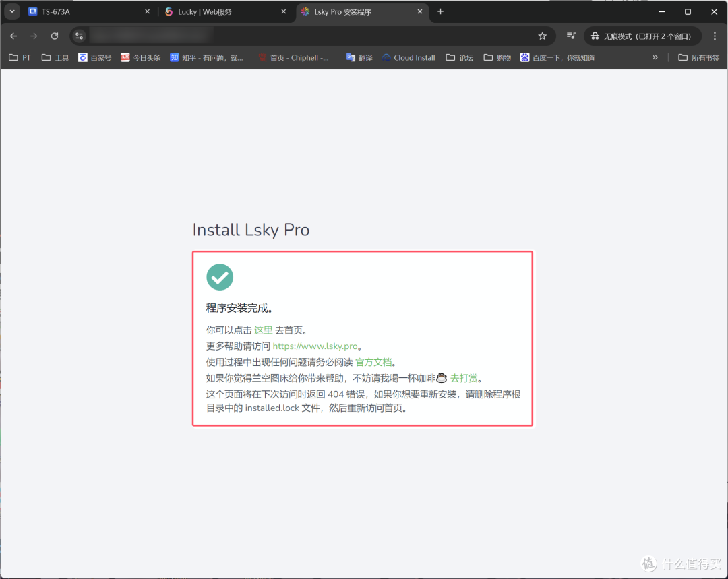Open the https://www.lsky.pro link
The image size is (728, 579).
click(315, 346)
